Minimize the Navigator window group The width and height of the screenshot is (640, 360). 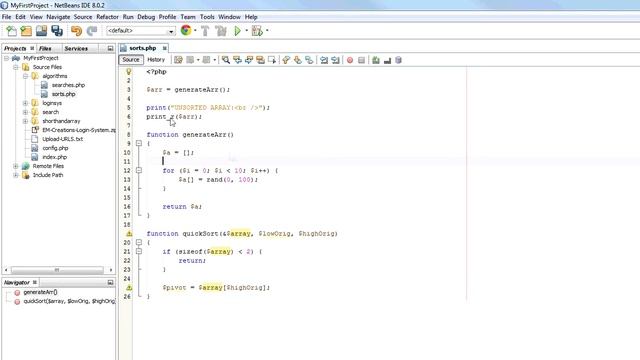pos(110,282)
